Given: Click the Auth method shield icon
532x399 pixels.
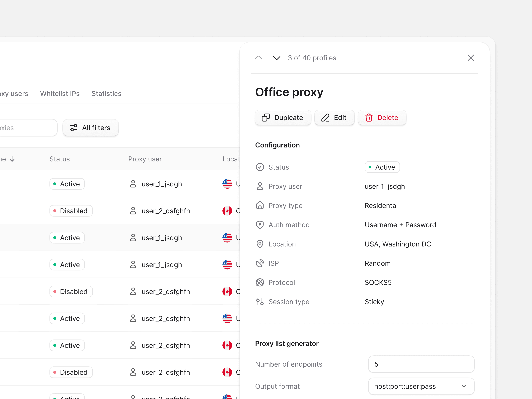Looking at the screenshot, I should [260, 225].
